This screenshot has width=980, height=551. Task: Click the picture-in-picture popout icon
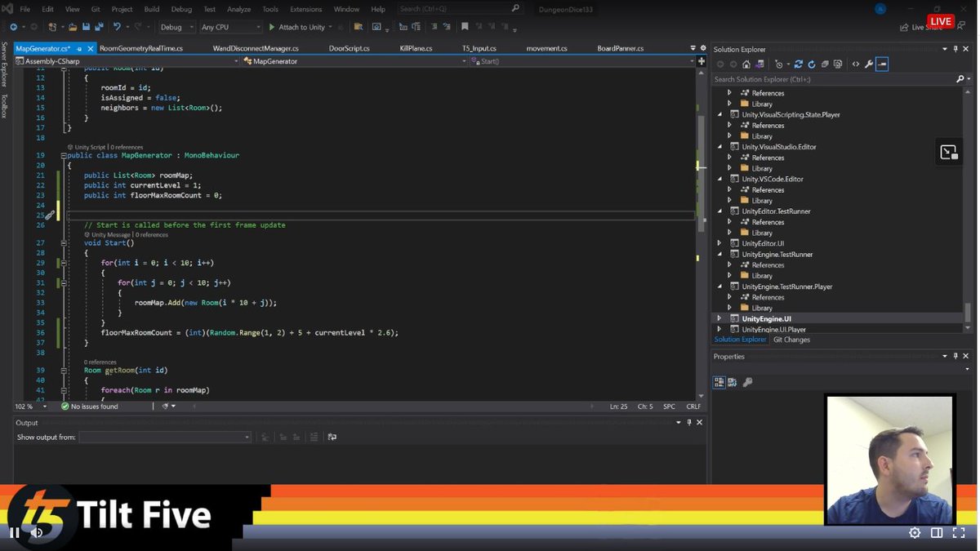[948, 152]
